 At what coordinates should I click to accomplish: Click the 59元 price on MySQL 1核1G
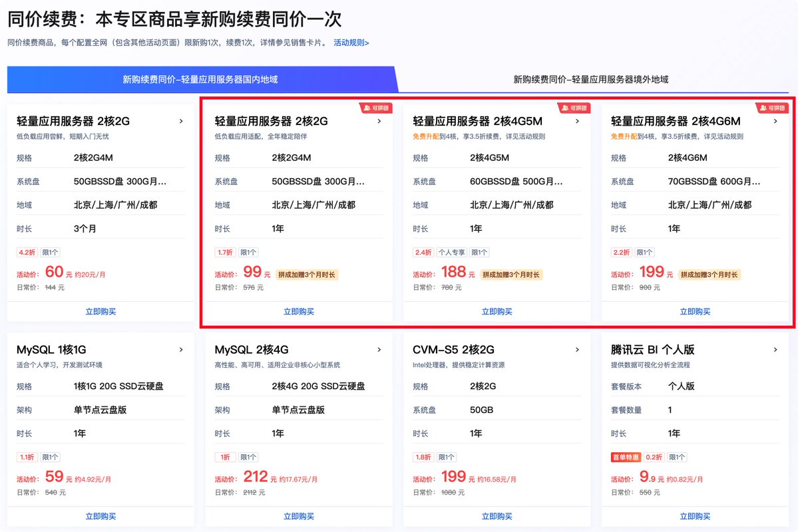[x=59, y=477]
